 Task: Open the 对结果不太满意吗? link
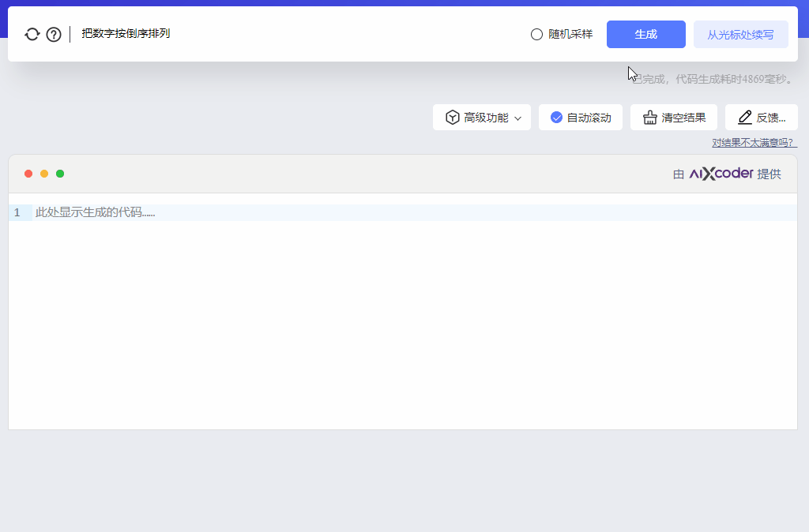click(754, 143)
